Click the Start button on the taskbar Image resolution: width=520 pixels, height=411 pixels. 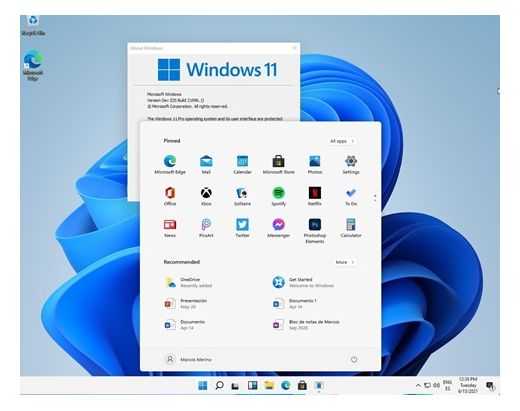(x=203, y=386)
